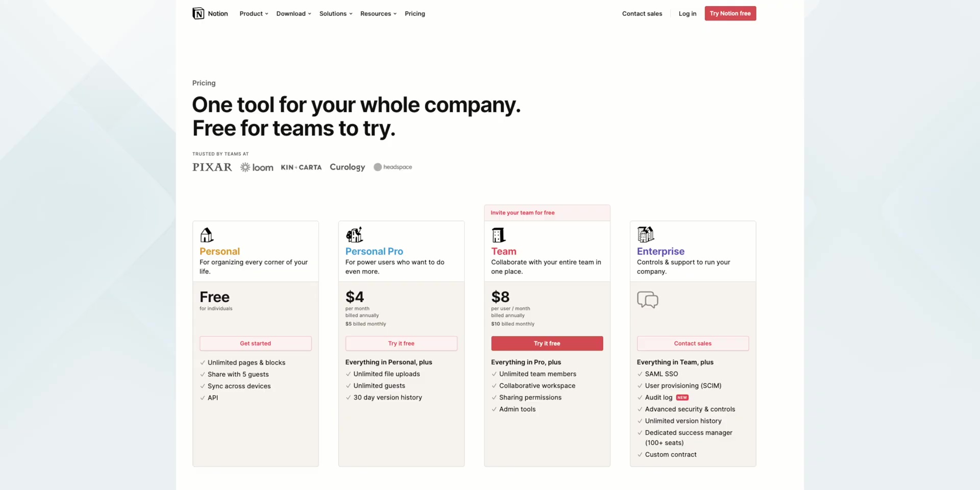
Task: Click the Notion logo icon
Action: pos(198,13)
